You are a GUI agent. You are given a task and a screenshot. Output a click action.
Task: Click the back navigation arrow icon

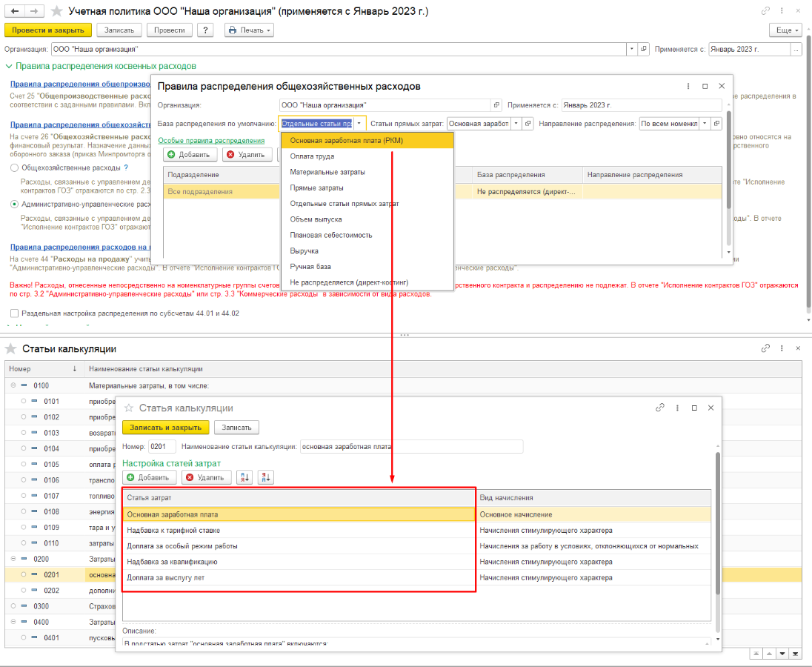(x=15, y=12)
